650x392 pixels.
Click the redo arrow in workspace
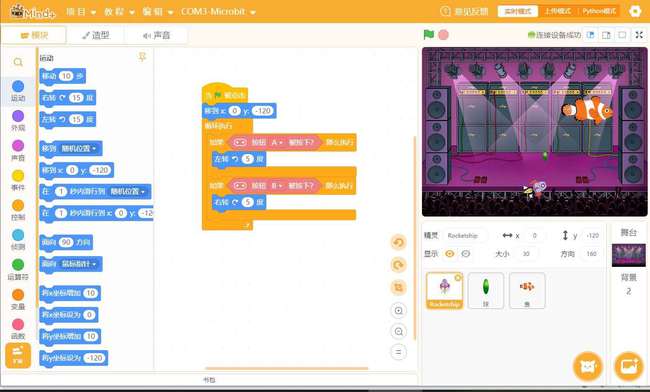(x=398, y=265)
